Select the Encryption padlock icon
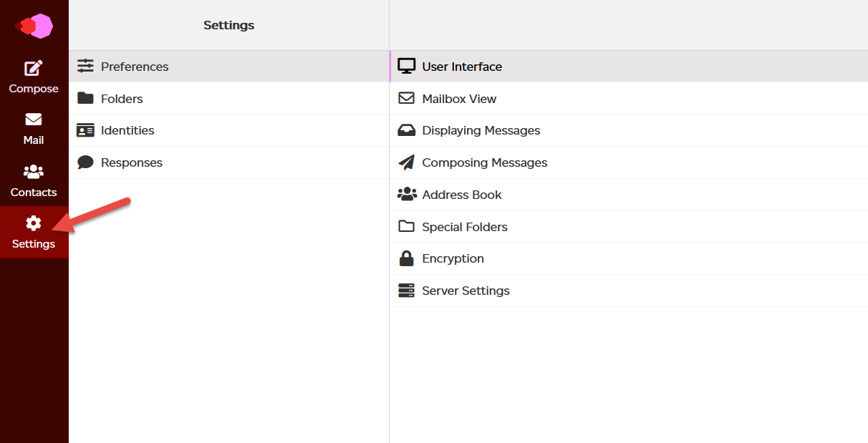The height and width of the screenshot is (443, 868). click(x=406, y=258)
